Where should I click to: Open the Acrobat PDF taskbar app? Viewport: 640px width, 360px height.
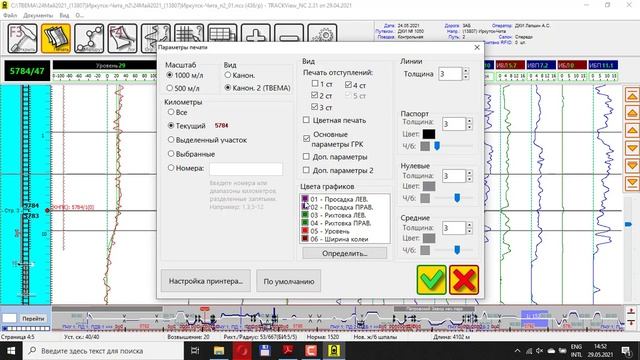288,351
